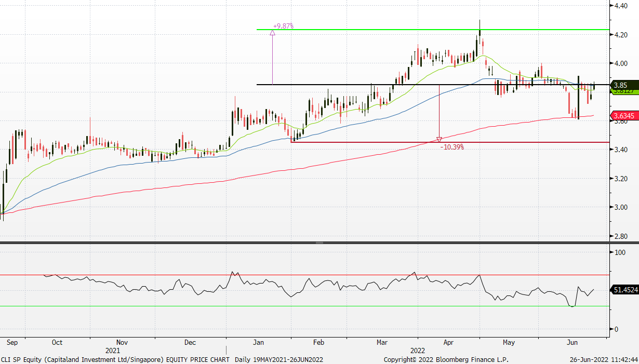Image resolution: width=639 pixels, height=364 pixels.
Task: Click the 2.80 price axis label
Action: tap(620, 236)
